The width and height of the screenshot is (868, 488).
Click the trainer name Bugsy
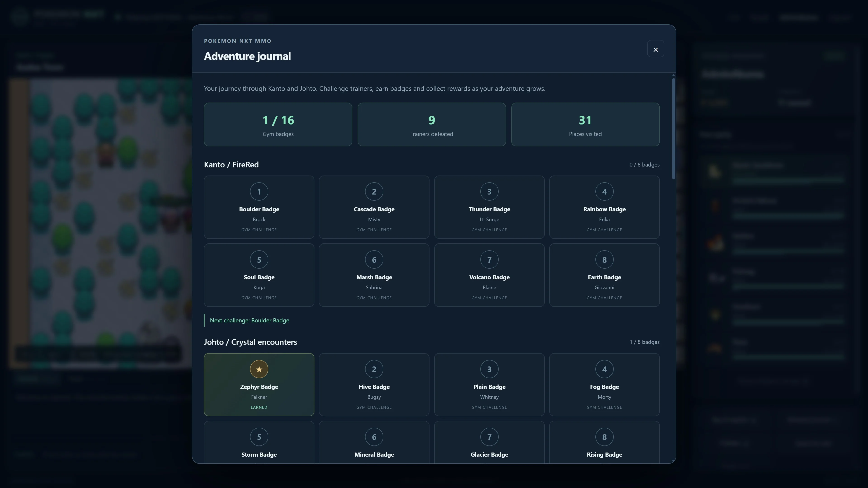[374, 397]
